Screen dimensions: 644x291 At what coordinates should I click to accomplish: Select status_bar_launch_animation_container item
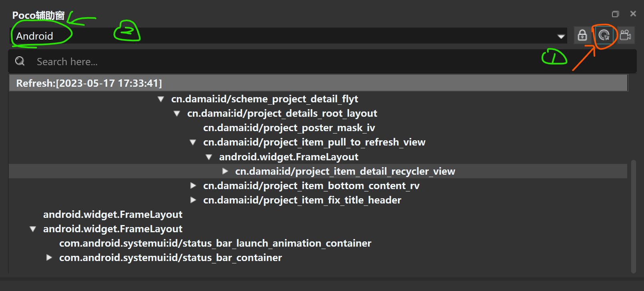[215, 243]
